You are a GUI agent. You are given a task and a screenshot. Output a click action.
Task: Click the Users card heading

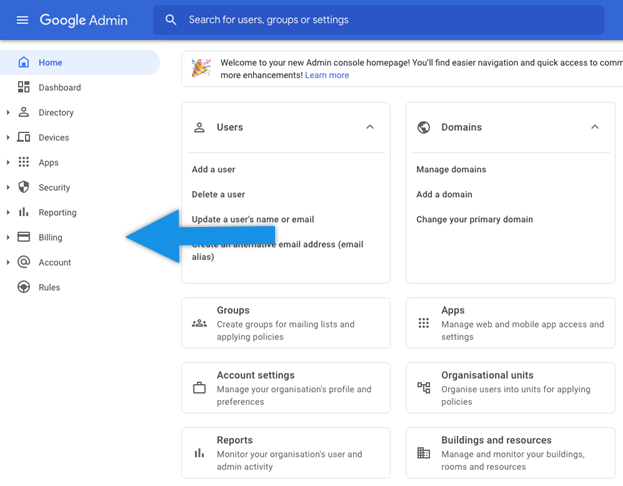click(x=230, y=127)
